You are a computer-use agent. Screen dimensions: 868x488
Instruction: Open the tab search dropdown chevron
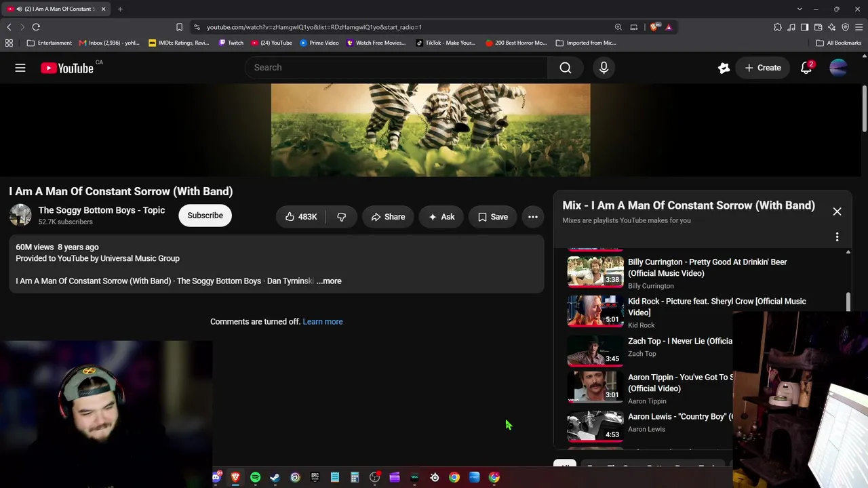800,9
